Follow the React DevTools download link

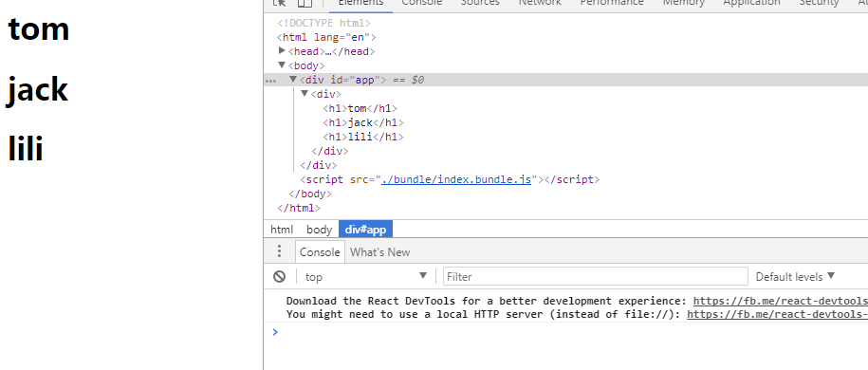(x=781, y=302)
